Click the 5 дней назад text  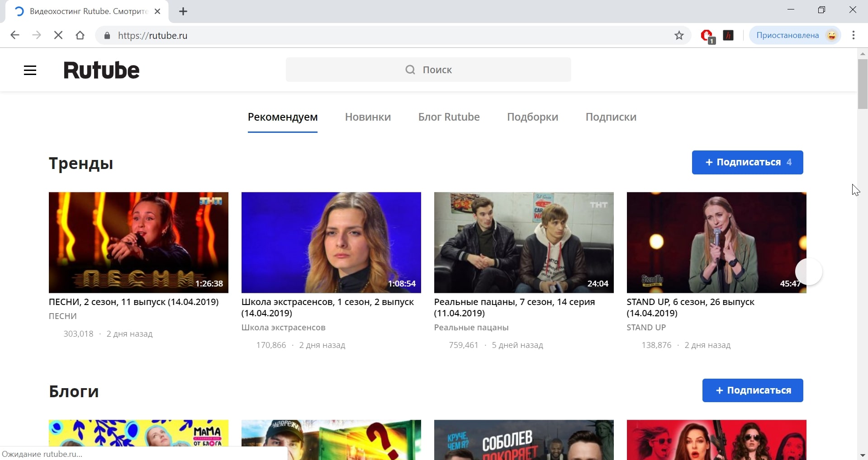point(517,345)
